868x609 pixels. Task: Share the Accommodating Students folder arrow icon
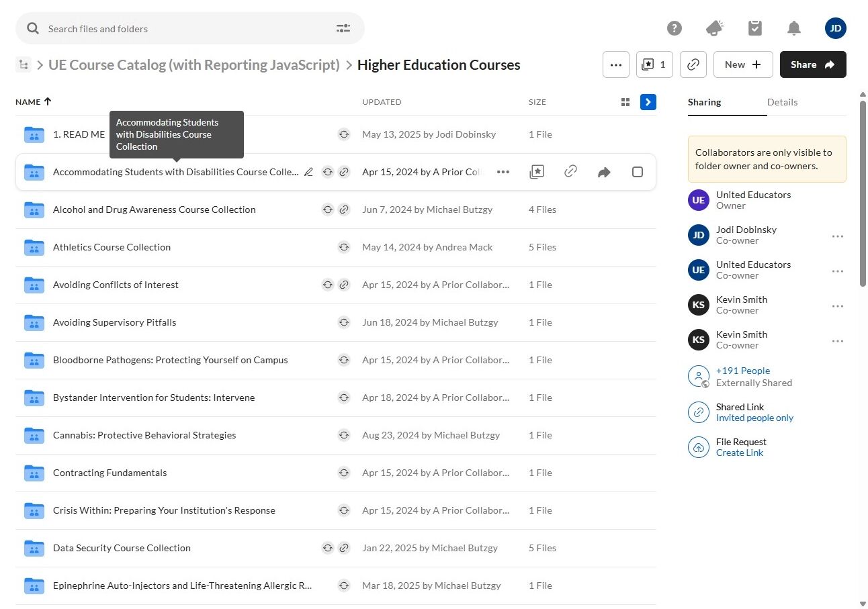[603, 172]
